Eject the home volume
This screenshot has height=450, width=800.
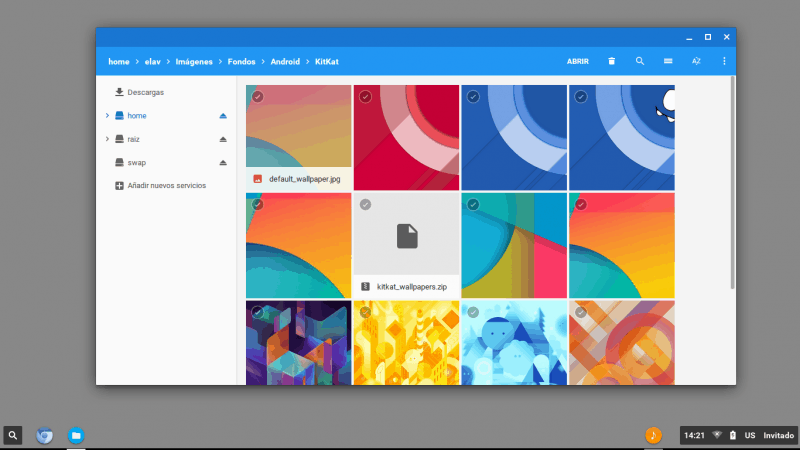pos(223,116)
